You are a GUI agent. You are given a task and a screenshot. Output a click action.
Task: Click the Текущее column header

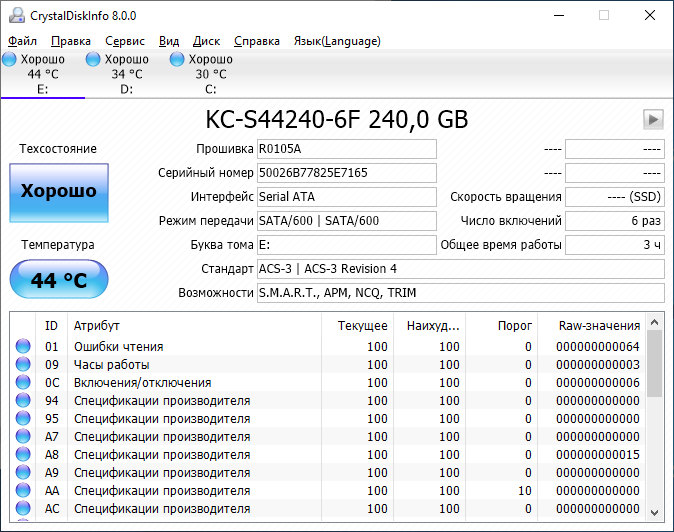point(357,326)
